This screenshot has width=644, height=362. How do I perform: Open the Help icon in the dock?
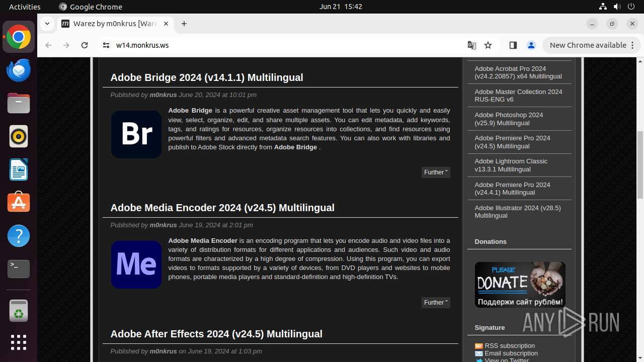pyautogui.click(x=19, y=236)
